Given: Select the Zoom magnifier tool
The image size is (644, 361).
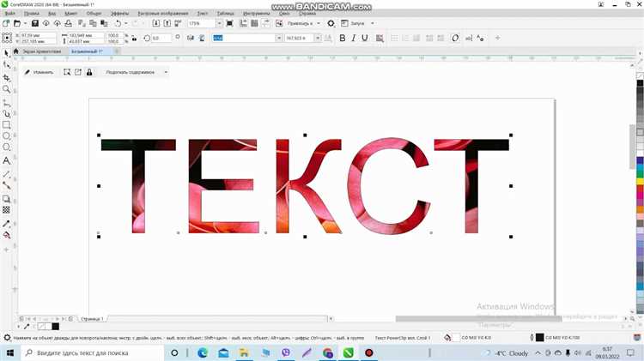Looking at the screenshot, I should (x=6, y=89).
